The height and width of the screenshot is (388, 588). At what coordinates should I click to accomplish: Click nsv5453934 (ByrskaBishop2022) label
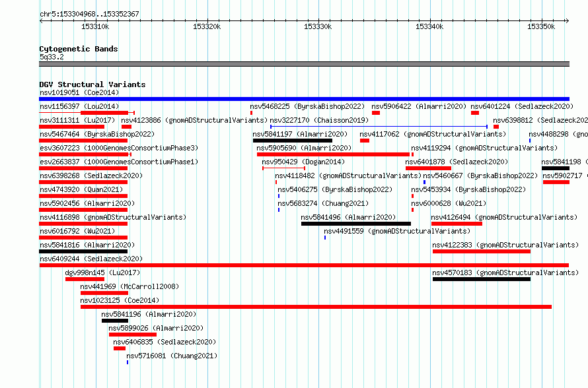(468, 189)
